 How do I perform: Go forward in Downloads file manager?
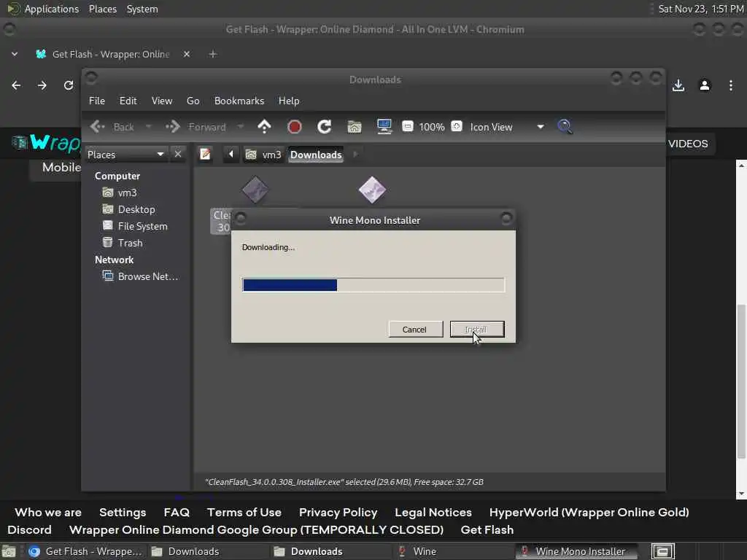[196, 127]
